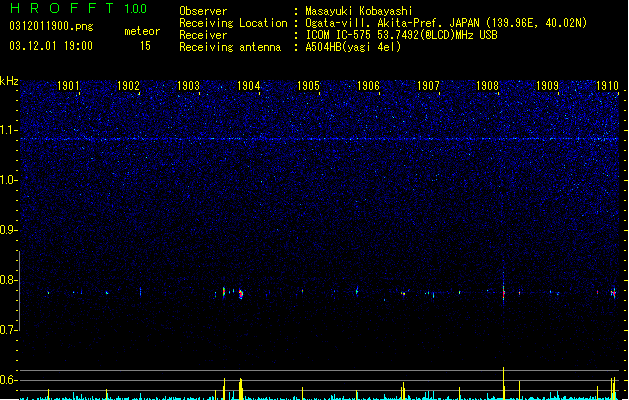
Task: Click the filename 0312011900.png
Action: point(51,27)
